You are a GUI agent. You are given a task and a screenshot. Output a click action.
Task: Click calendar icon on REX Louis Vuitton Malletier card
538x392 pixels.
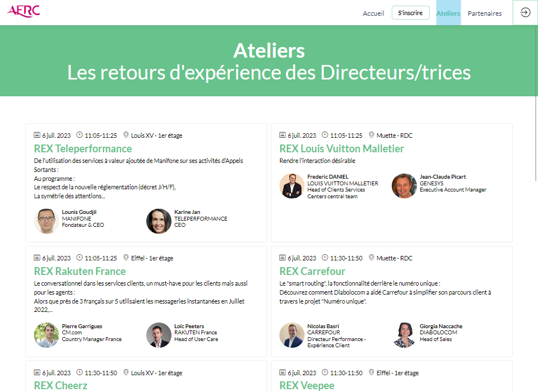click(x=282, y=135)
